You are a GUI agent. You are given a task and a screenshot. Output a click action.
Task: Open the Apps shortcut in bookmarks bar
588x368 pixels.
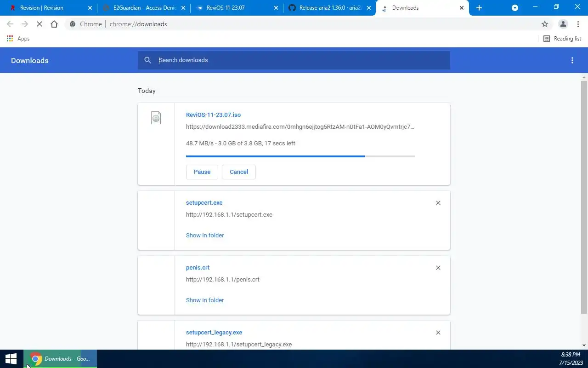(18, 39)
